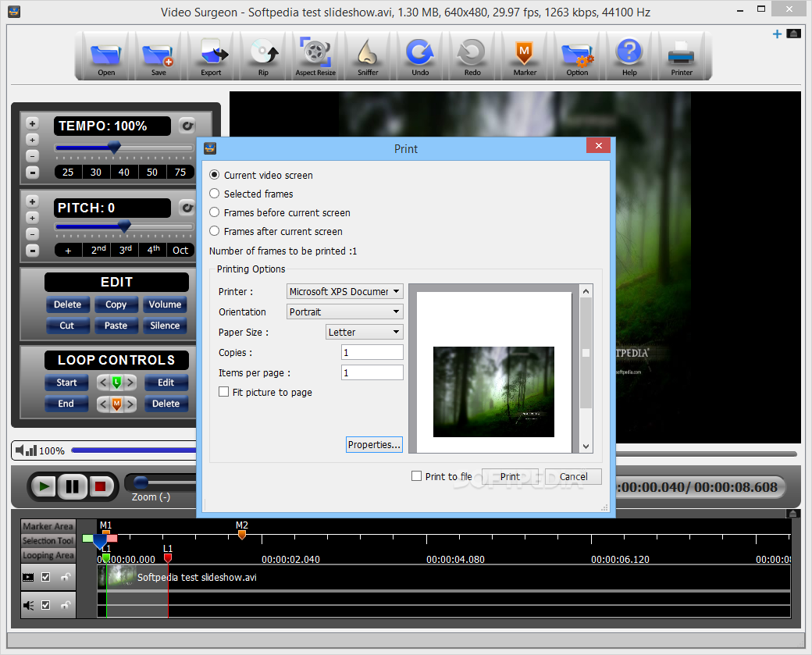This screenshot has height=655, width=812.
Task: Reset the pitch with refresh icon
Action: click(187, 208)
